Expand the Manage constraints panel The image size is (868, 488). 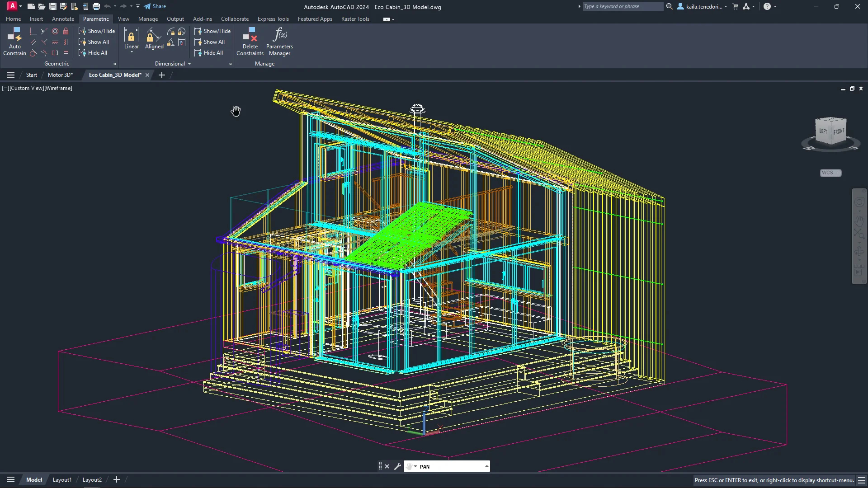pyautogui.click(x=265, y=64)
